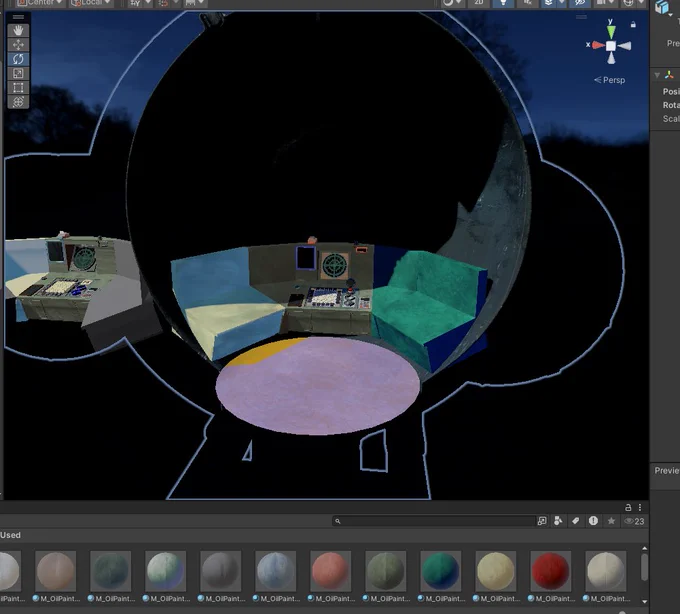Screen dimensions: 680x614
Task: Select the pink round floor in scene
Action: [318, 386]
